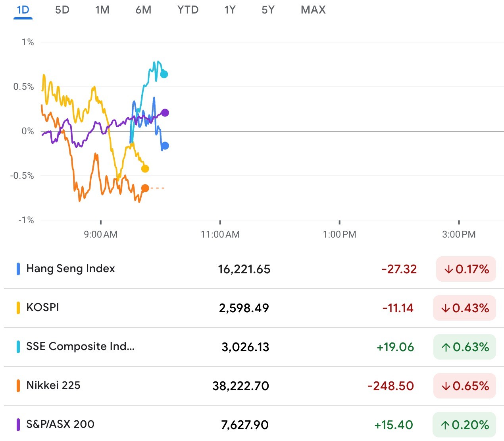This screenshot has width=504, height=441.
Task: Click the up arrow in SSE Composite badge
Action: (x=446, y=347)
